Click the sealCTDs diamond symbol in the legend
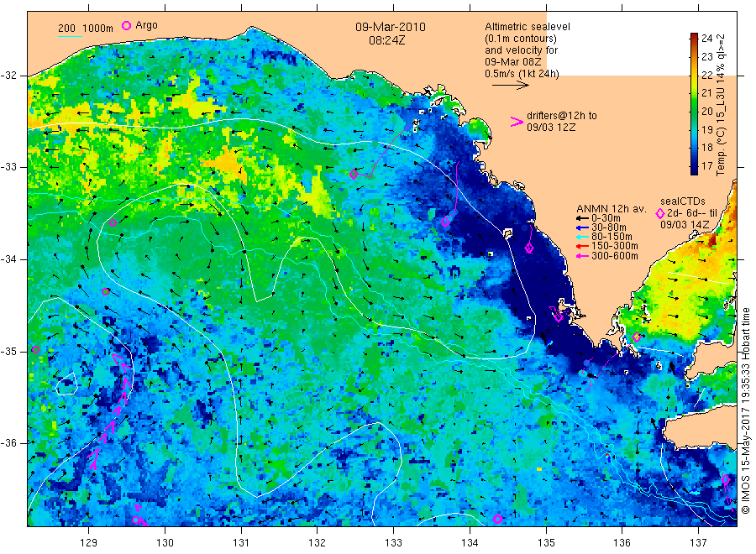The width and height of the screenshot is (756, 554). click(x=660, y=213)
